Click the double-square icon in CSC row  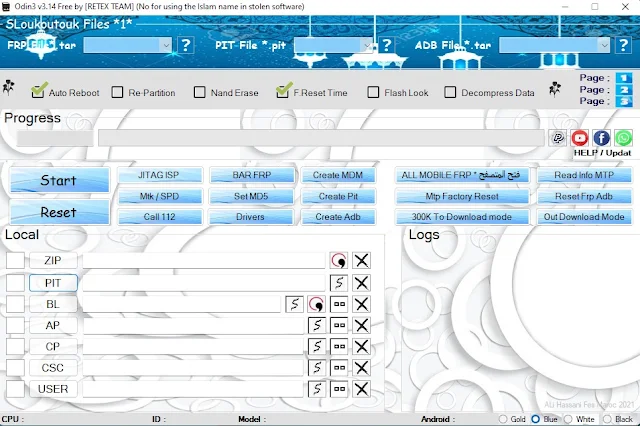[339, 368]
